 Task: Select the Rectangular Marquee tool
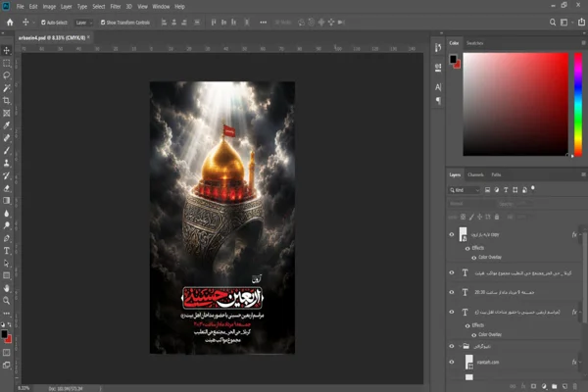click(7, 63)
